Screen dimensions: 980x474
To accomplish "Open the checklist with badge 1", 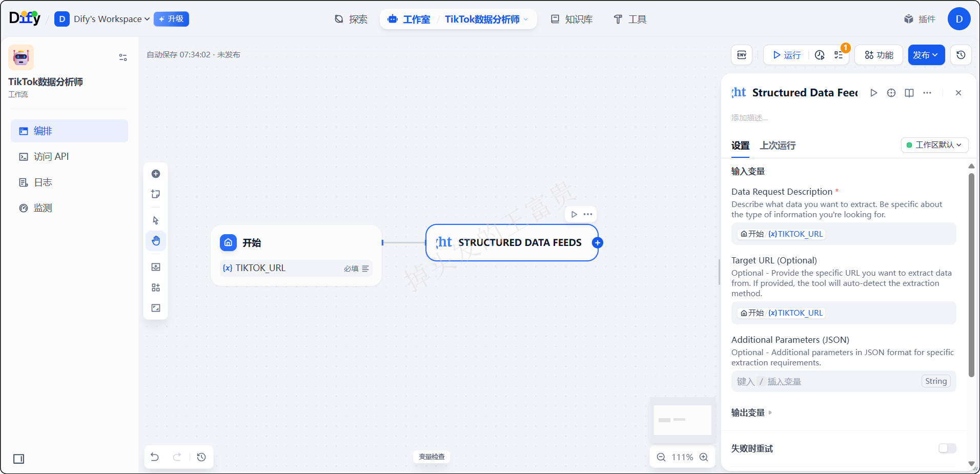I will [x=839, y=55].
